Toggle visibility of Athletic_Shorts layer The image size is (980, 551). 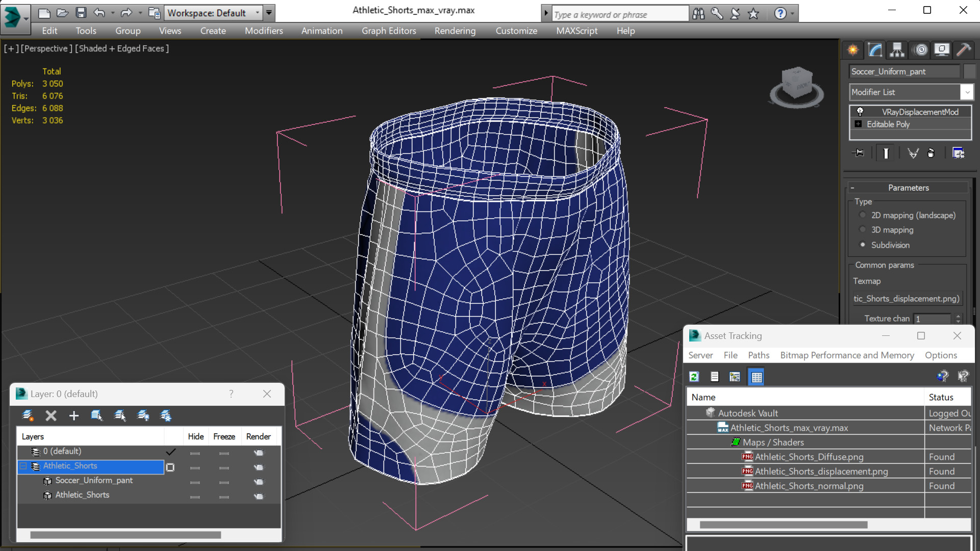click(x=196, y=465)
